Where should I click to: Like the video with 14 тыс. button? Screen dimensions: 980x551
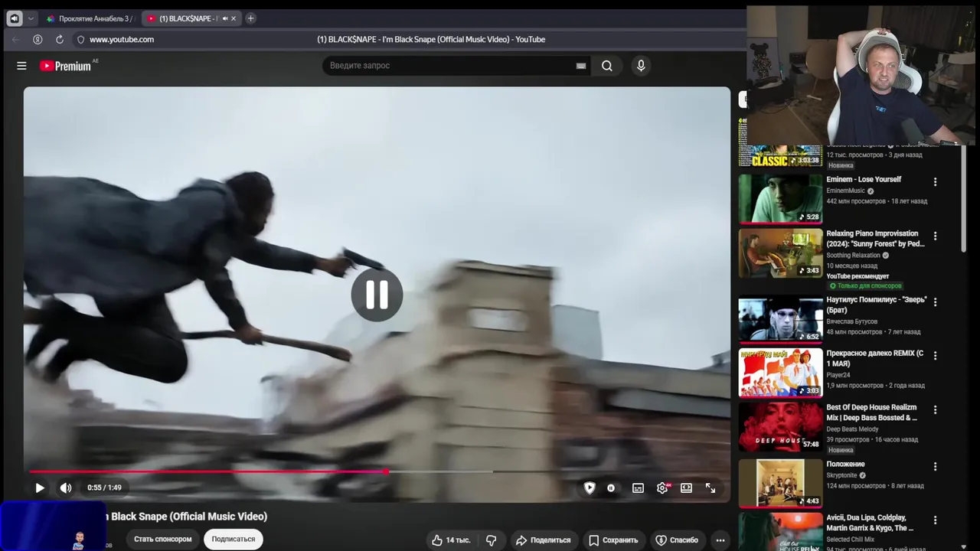pyautogui.click(x=451, y=540)
